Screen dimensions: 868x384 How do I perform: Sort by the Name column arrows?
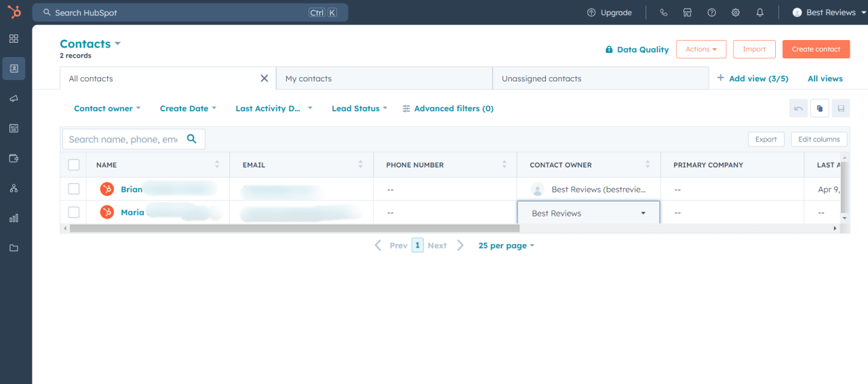[x=217, y=164]
